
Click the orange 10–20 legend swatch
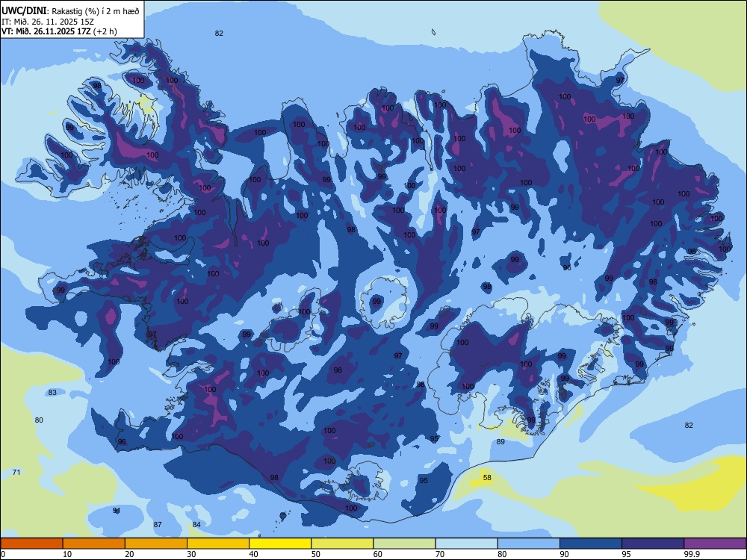(x=94, y=544)
